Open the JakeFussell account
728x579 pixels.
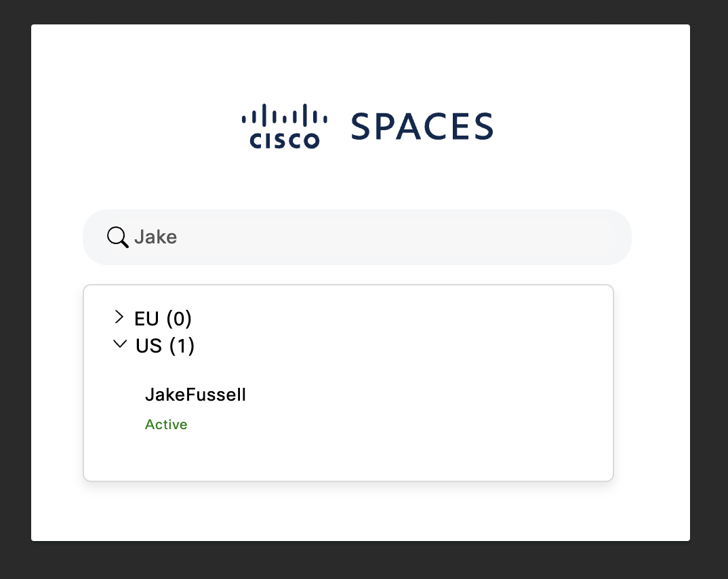tap(195, 395)
